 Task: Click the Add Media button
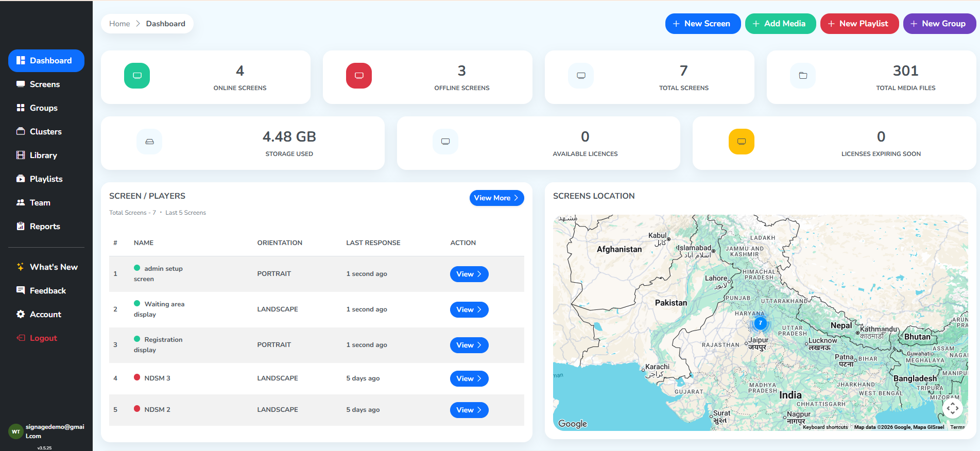[x=780, y=24]
